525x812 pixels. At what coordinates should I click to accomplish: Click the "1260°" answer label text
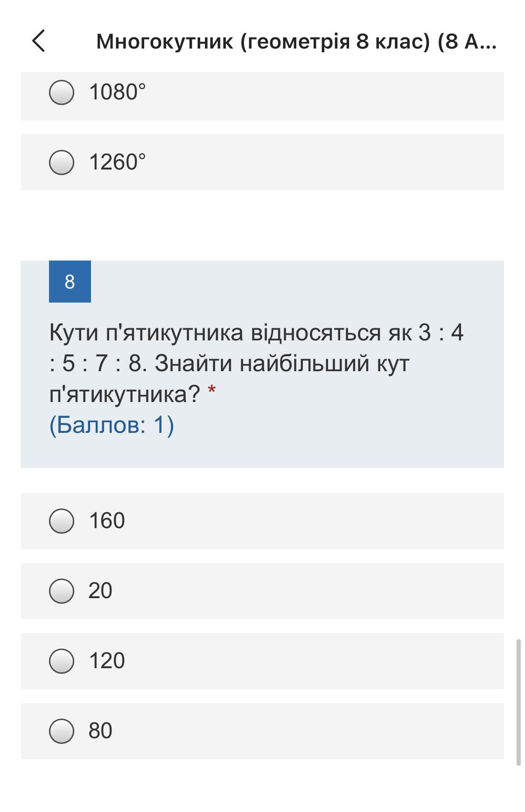[117, 162]
